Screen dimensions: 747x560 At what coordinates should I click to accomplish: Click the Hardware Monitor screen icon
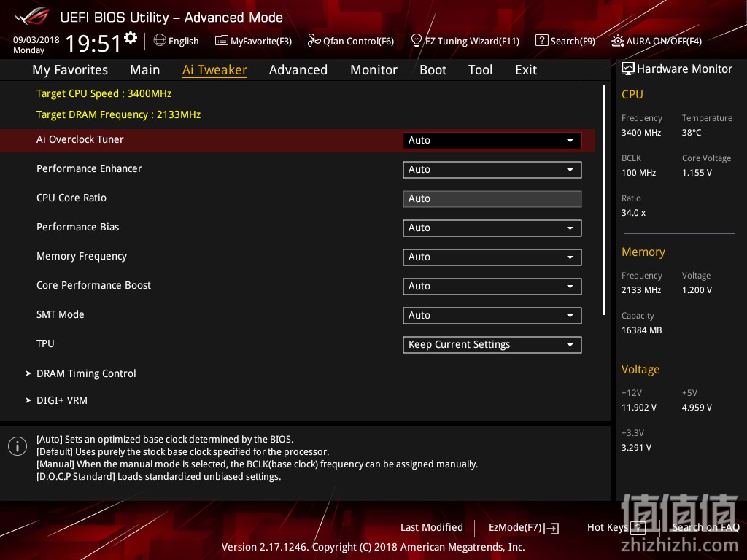[628, 69]
